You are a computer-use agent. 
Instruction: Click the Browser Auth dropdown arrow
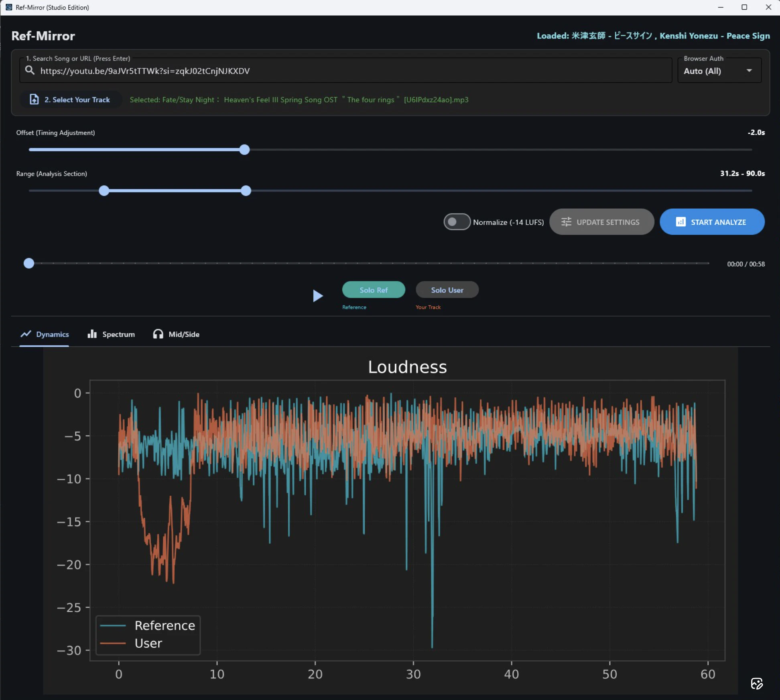click(749, 71)
